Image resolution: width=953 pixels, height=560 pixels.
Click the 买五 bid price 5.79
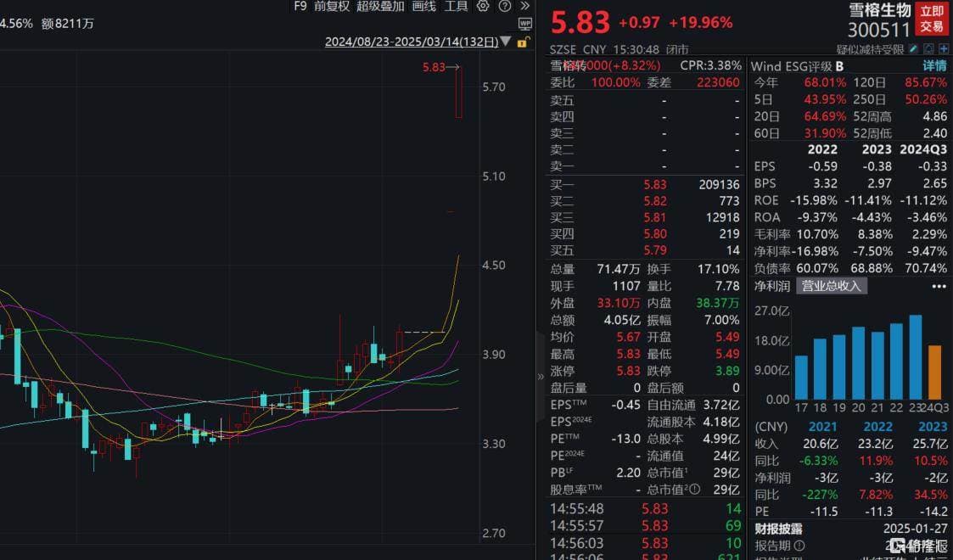click(x=655, y=250)
